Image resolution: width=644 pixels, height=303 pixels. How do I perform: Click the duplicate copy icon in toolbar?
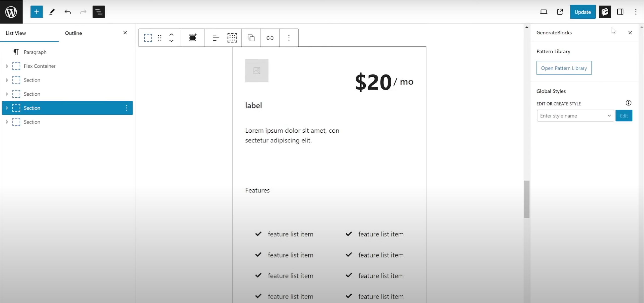(251, 38)
